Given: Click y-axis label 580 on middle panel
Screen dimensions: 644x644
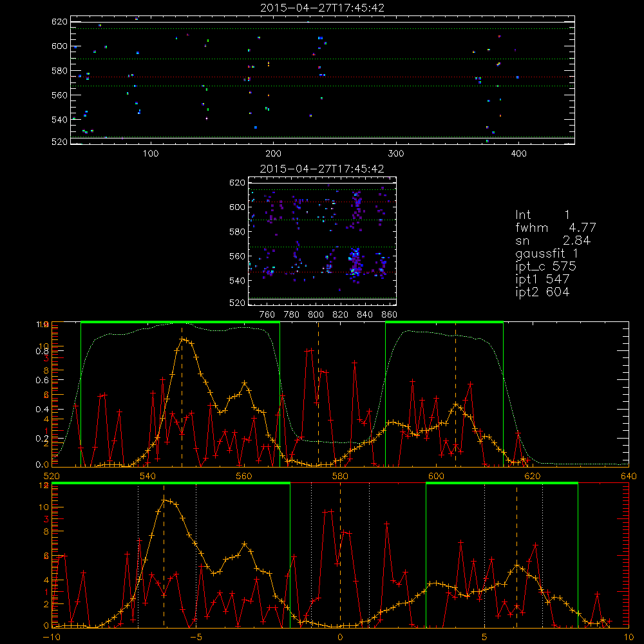Looking at the screenshot, I should pos(237,232).
